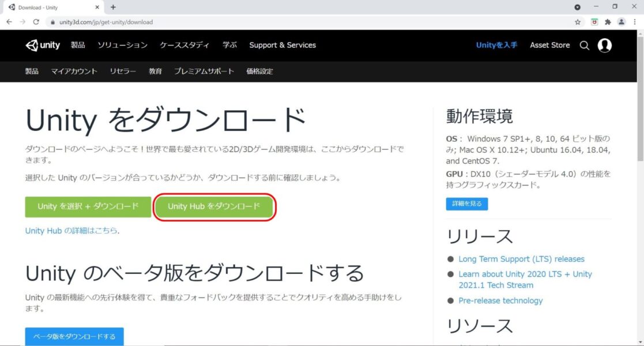Select the Download - Unity tab
Screen dimensions: 644x346
pos(52,7)
